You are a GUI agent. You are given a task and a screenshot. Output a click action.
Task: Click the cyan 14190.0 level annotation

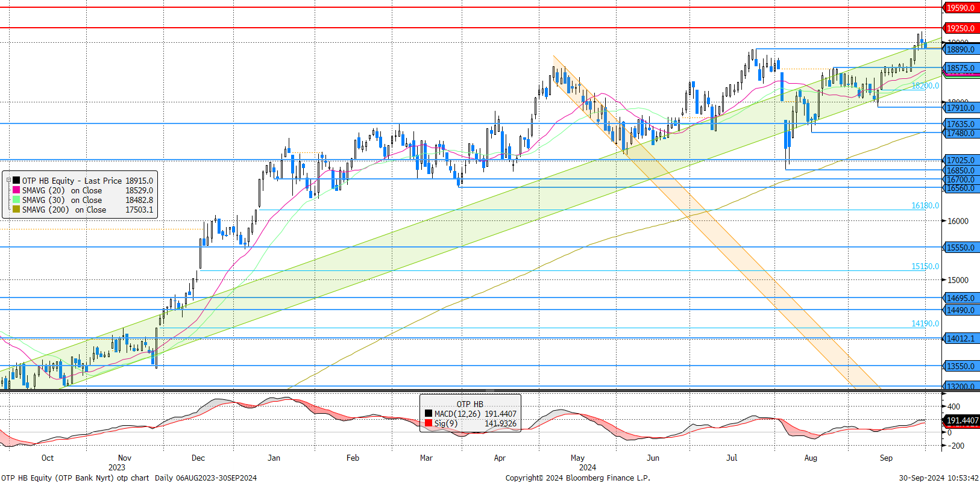click(x=925, y=323)
